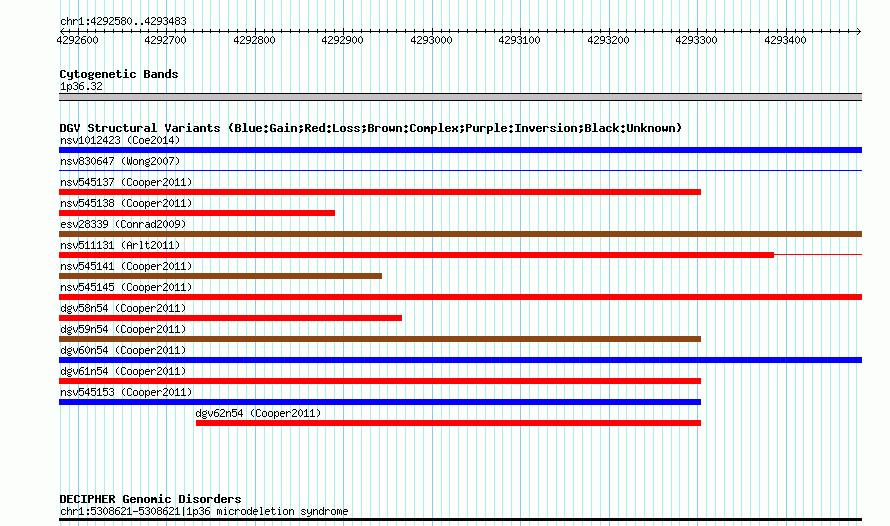The image size is (890, 526).
Task: Select the black DECIPHER disorder bar
Action: (460, 519)
